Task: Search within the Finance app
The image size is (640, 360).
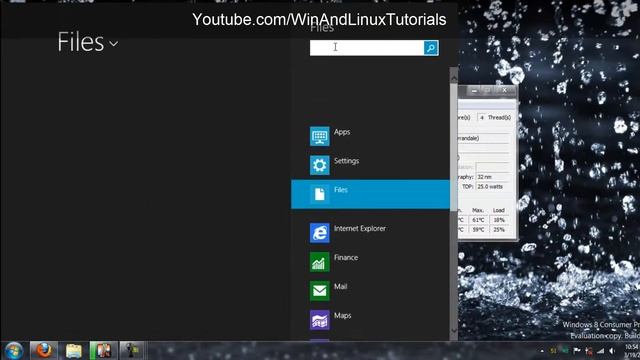Action: (370, 262)
